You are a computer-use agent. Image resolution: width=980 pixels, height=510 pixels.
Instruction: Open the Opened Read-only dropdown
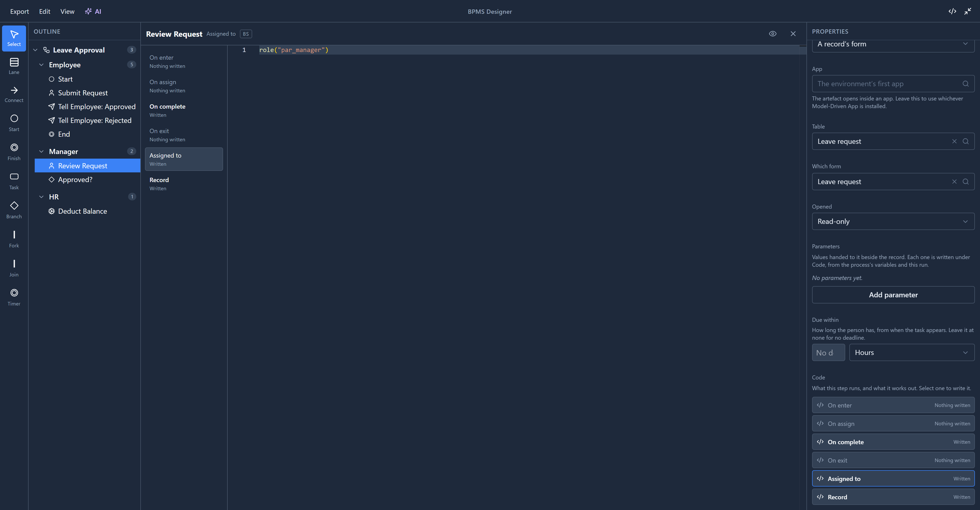point(893,221)
